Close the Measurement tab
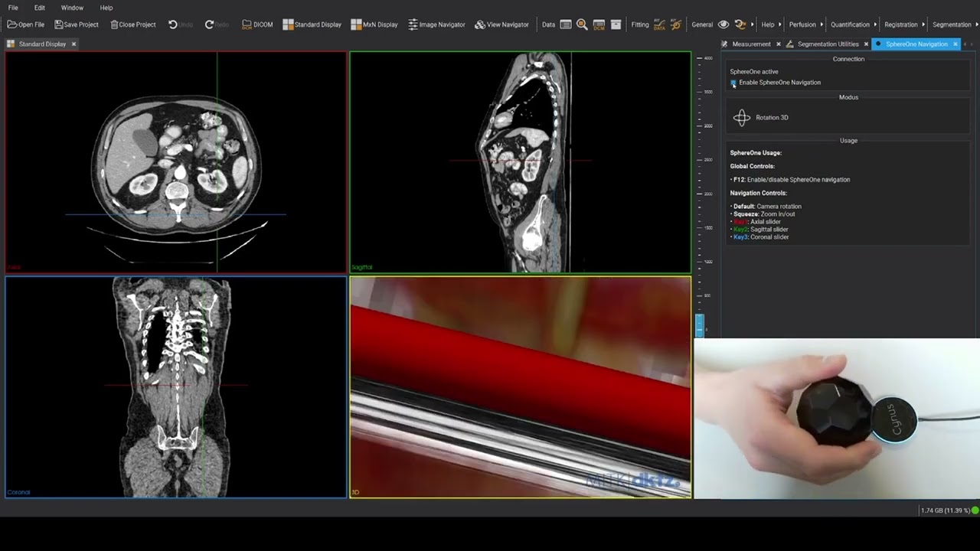 point(779,44)
